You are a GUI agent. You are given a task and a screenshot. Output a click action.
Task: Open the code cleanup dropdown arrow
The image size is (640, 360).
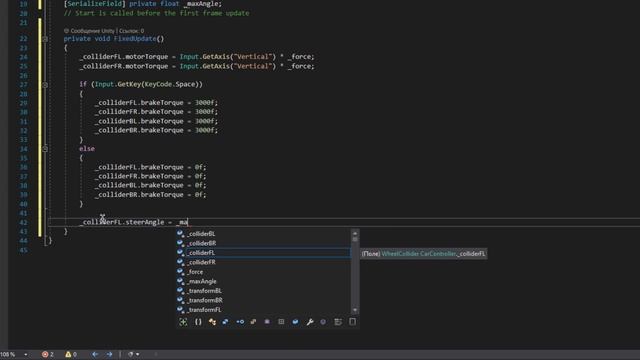[138, 354]
